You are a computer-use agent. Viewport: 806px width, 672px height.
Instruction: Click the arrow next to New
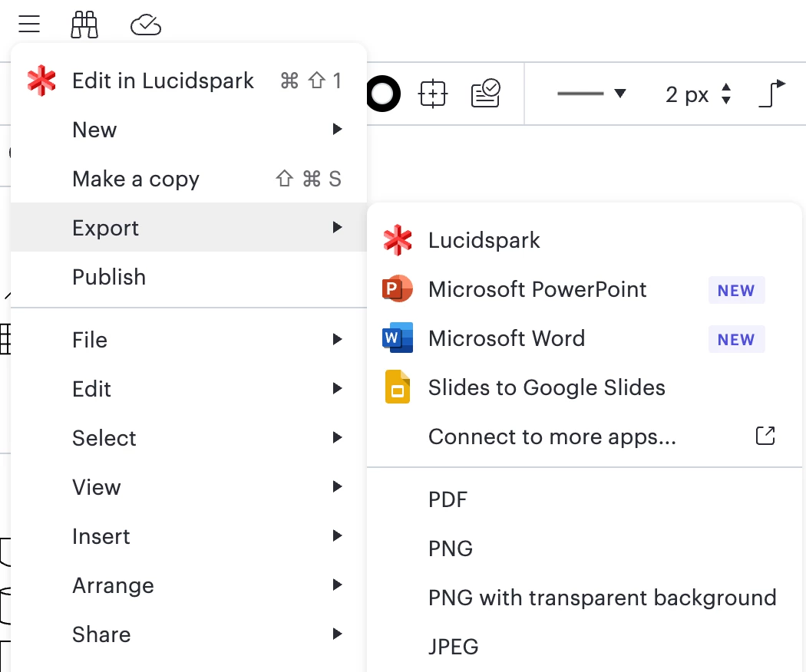point(337,128)
